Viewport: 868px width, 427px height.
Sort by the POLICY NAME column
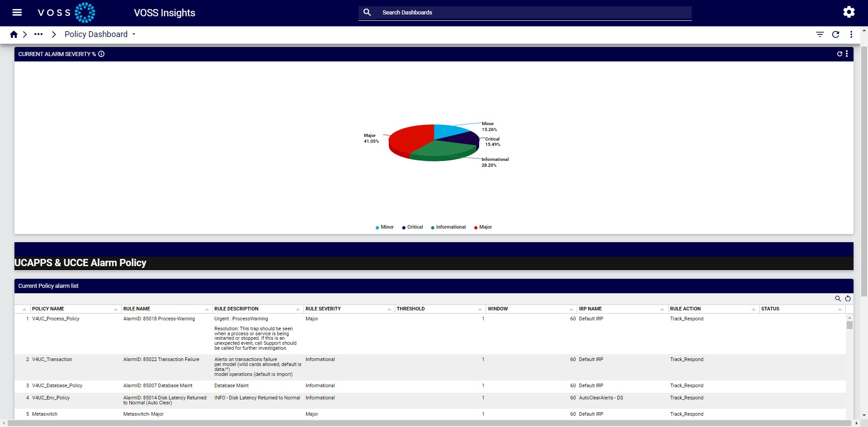coord(75,309)
